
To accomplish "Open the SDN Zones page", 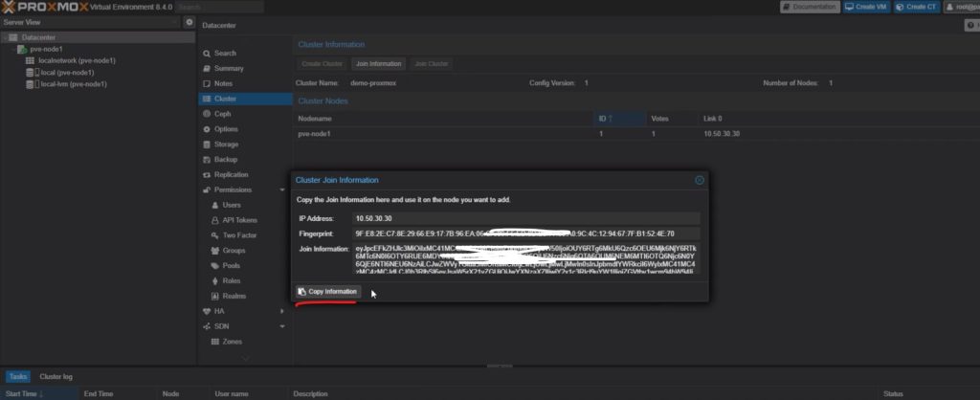I will [232, 342].
